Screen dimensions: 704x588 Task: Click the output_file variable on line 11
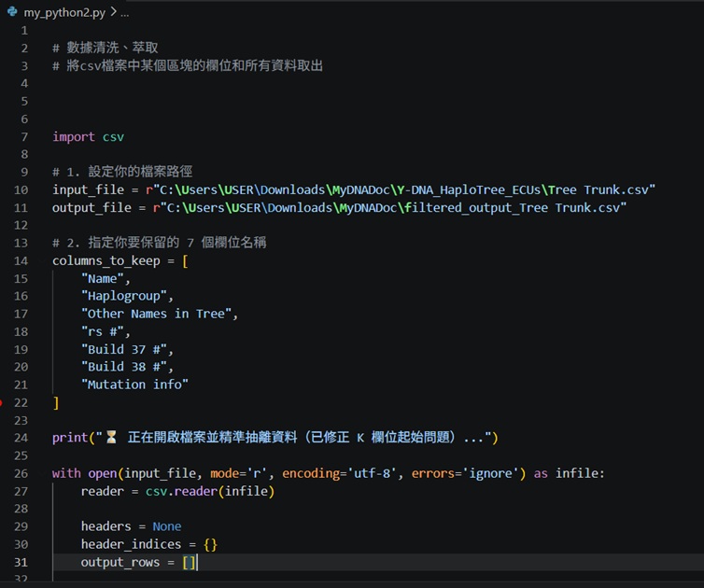(92, 208)
